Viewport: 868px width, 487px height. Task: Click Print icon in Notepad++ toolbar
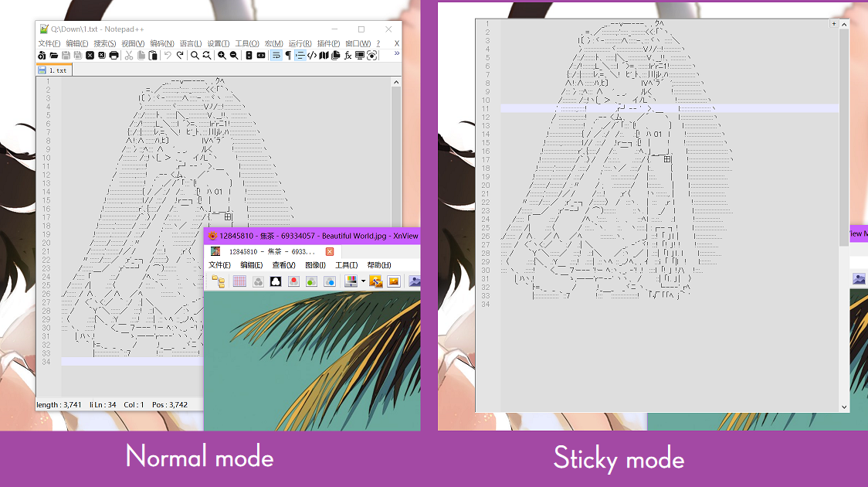[114, 56]
